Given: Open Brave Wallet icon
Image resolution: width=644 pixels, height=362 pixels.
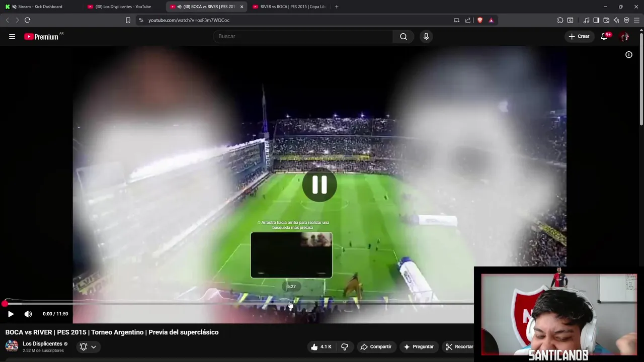Looking at the screenshot, I should point(606,20).
